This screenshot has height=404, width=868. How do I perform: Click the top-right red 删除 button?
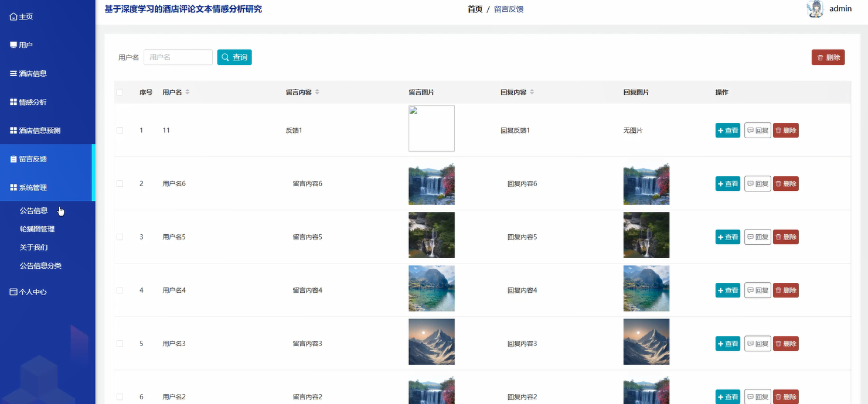tap(828, 57)
